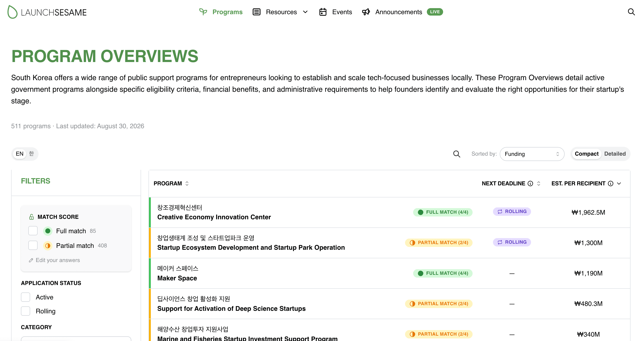Click Partial Match badge for Startup Park Operation

[x=438, y=243]
